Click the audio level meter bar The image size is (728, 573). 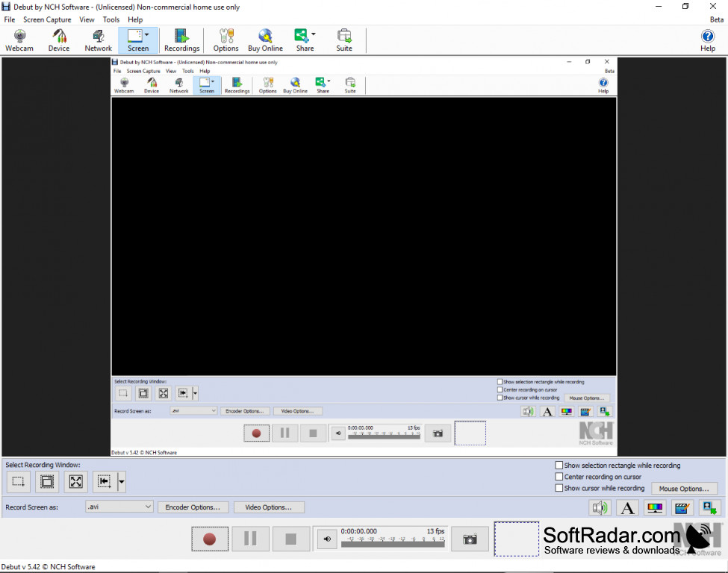393,544
